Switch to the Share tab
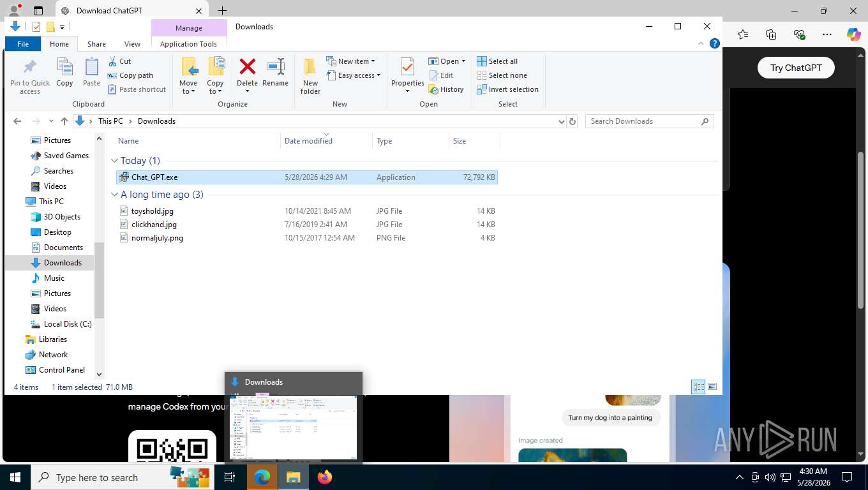 click(96, 44)
